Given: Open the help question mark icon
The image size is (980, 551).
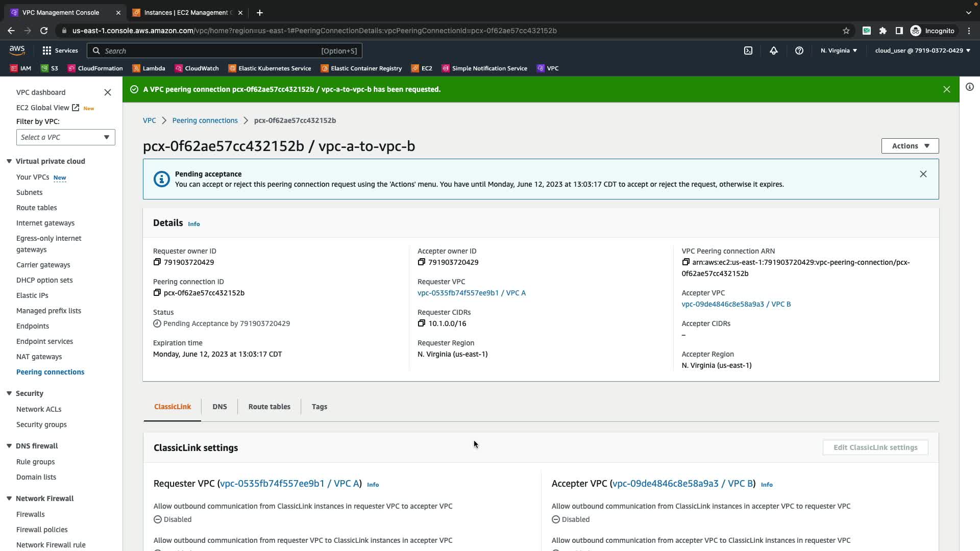Looking at the screenshot, I should click(799, 51).
